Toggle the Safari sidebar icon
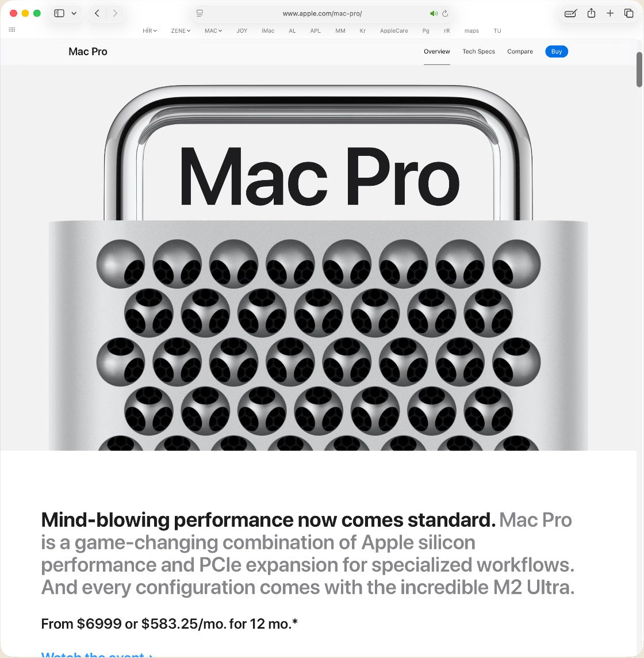 pos(59,13)
